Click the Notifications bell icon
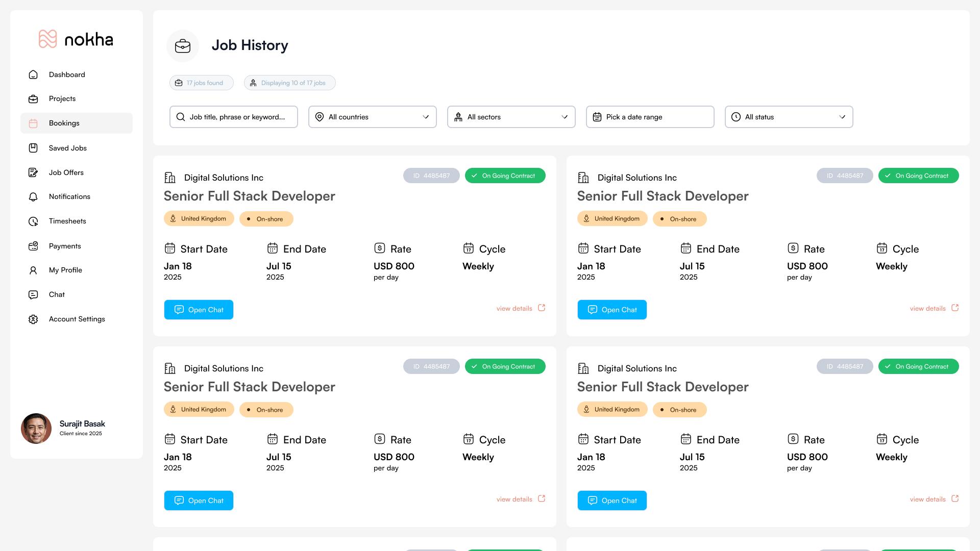The width and height of the screenshot is (980, 551). (33, 197)
